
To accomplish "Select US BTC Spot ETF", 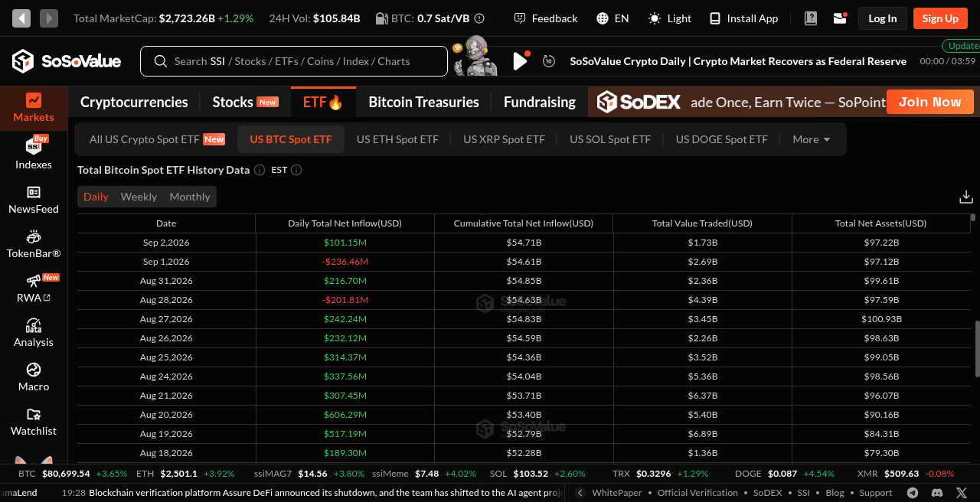I will coord(291,139).
